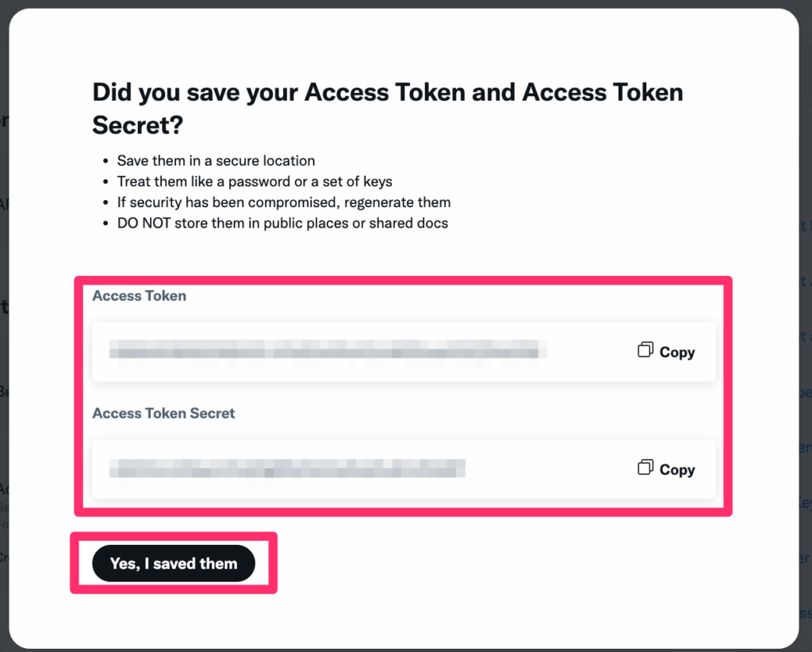Confirm with the Yes, I saved them button
The width and height of the screenshot is (812, 652).
click(174, 563)
